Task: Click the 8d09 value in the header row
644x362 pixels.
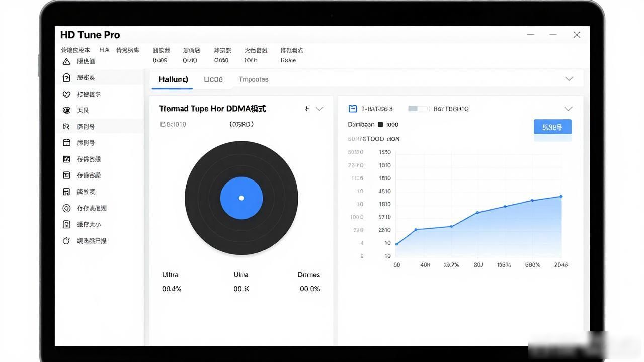Action: [160, 60]
